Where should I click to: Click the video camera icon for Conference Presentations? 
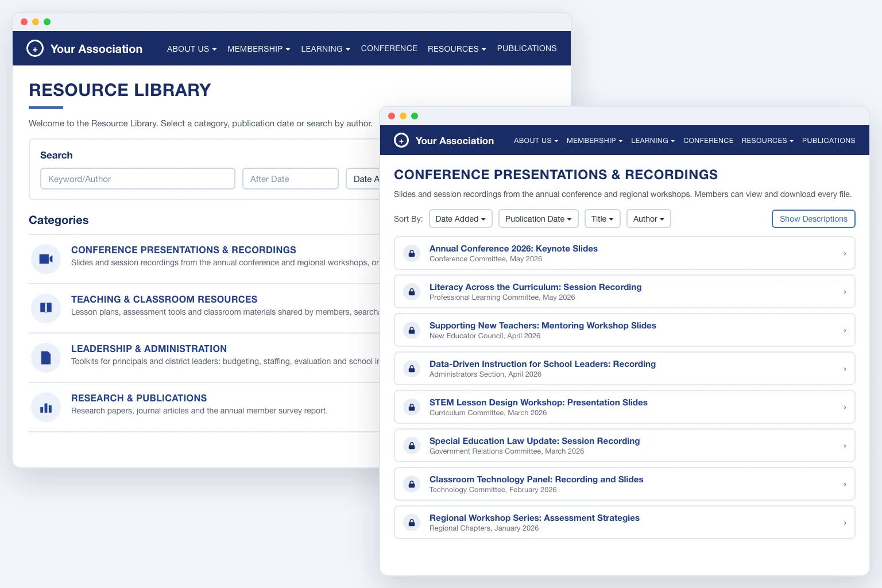[x=46, y=259]
